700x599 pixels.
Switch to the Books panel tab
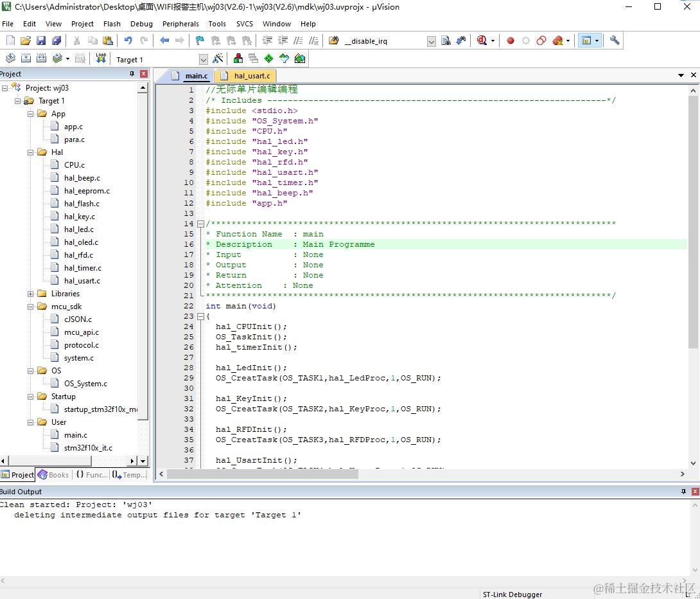(x=53, y=475)
